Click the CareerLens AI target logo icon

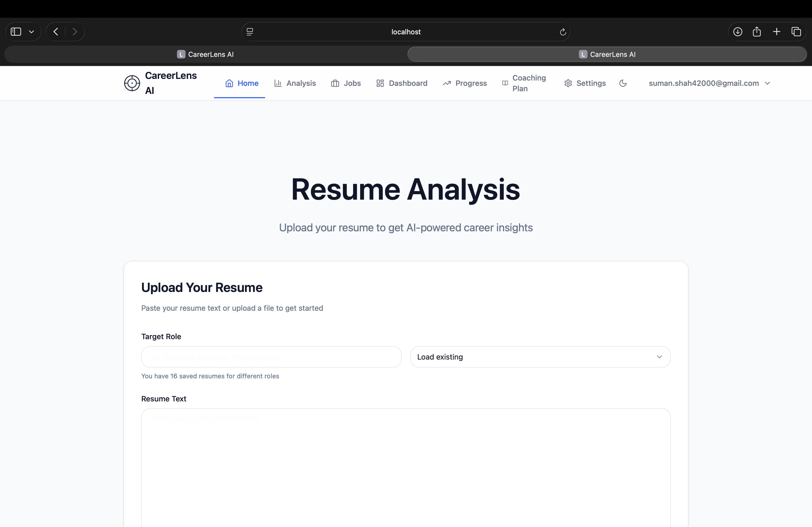click(132, 83)
